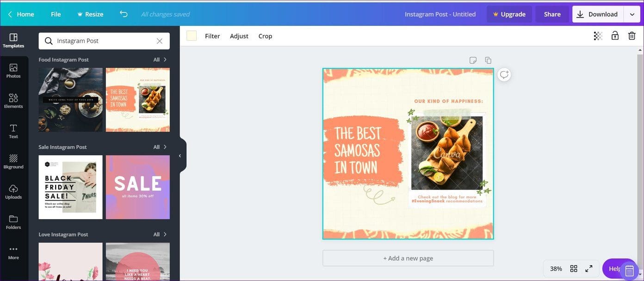Image resolution: width=644 pixels, height=281 pixels.
Task: Show all Love Instagram Post templates
Action: (160, 234)
